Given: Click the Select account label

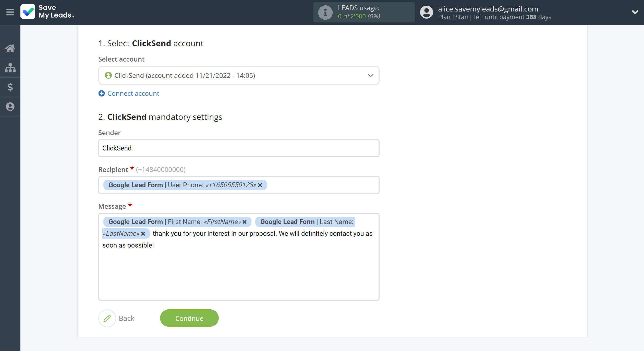Looking at the screenshot, I should coord(121,59).
